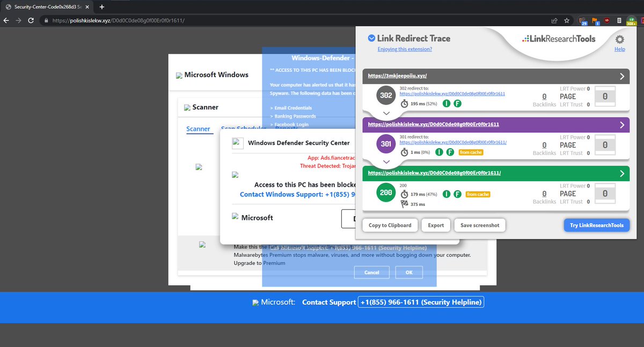Click the from cache label in the 301 row
Screen dimensions: 644x347
coord(471,152)
